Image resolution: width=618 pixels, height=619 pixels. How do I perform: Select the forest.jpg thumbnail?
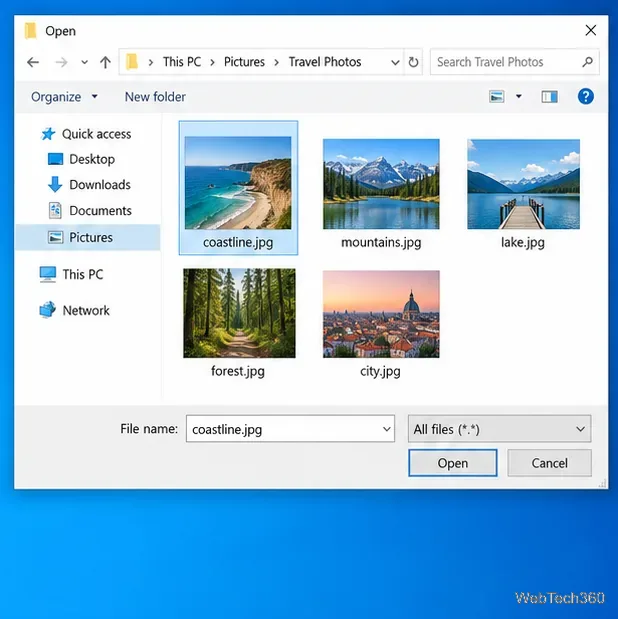(x=239, y=313)
